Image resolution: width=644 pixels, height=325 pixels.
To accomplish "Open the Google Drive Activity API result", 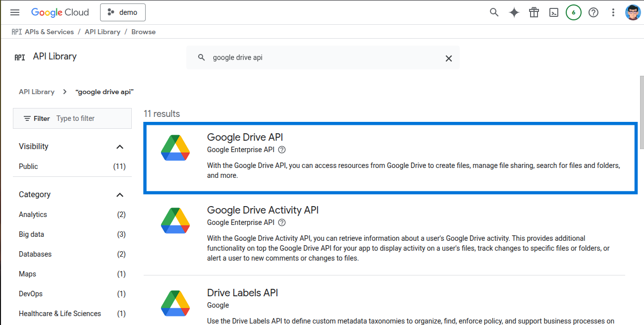I will pyautogui.click(x=263, y=210).
